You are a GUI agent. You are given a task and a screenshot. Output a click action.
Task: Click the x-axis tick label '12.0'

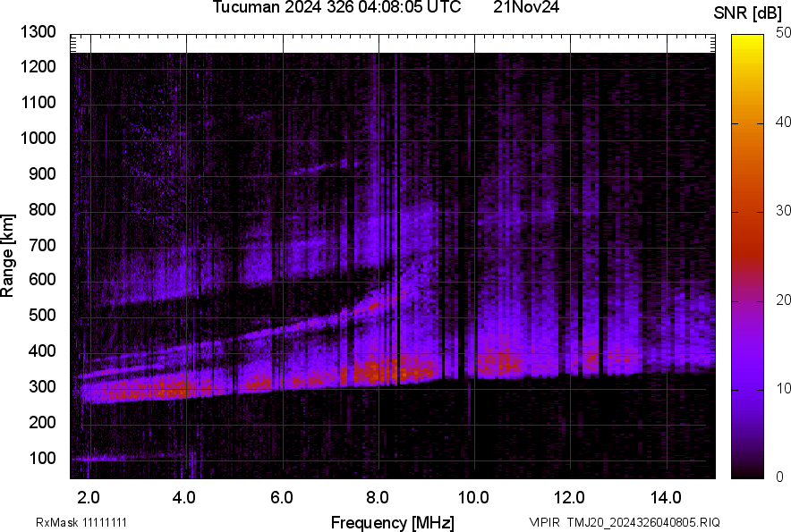[570, 497]
